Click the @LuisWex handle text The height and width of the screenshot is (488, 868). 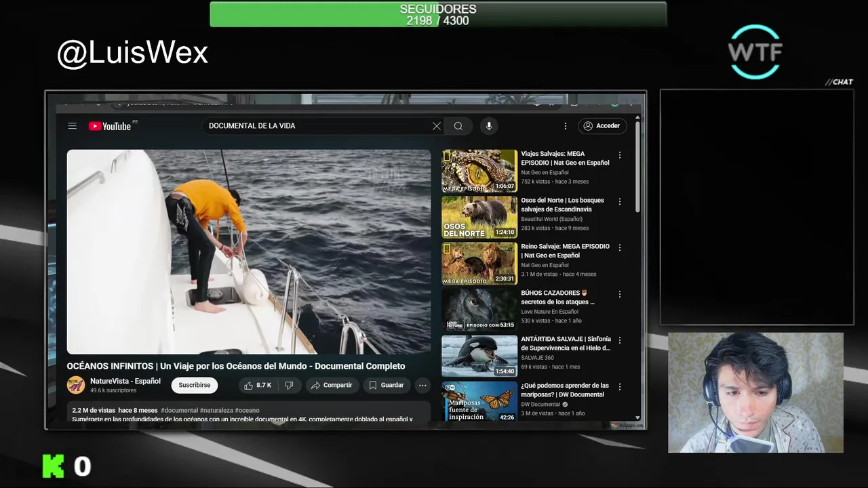point(133,53)
